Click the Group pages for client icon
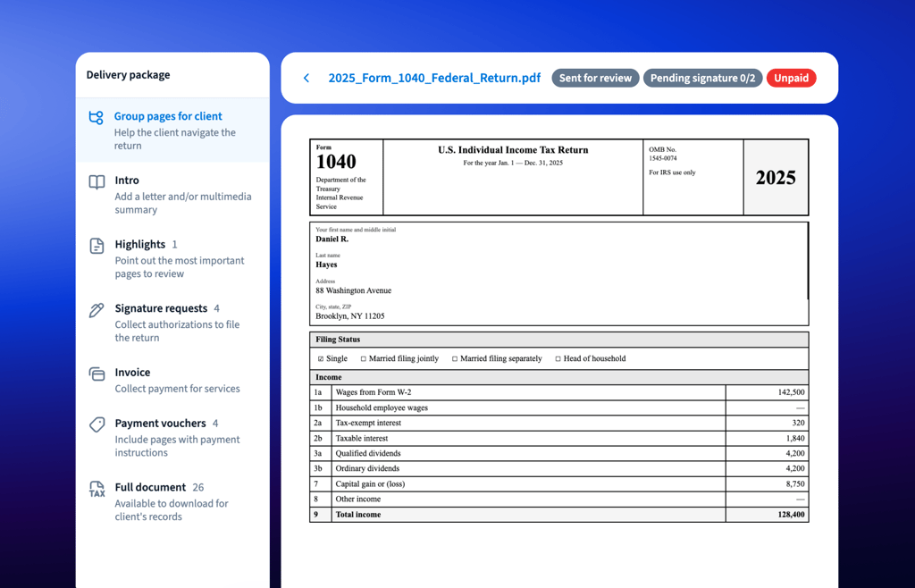Image resolution: width=915 pixels, height=588 pixels. click(97, 117)
